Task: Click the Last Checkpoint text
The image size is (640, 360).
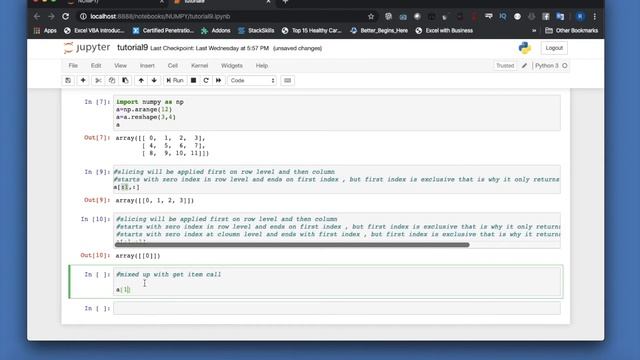Action: [x=209, y=48]
